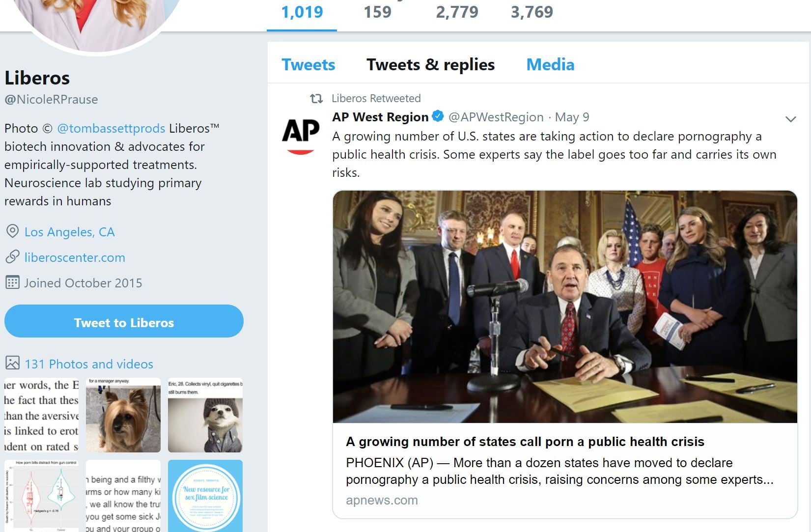Click the retweet icon above the tweet

tap(316, 99)
